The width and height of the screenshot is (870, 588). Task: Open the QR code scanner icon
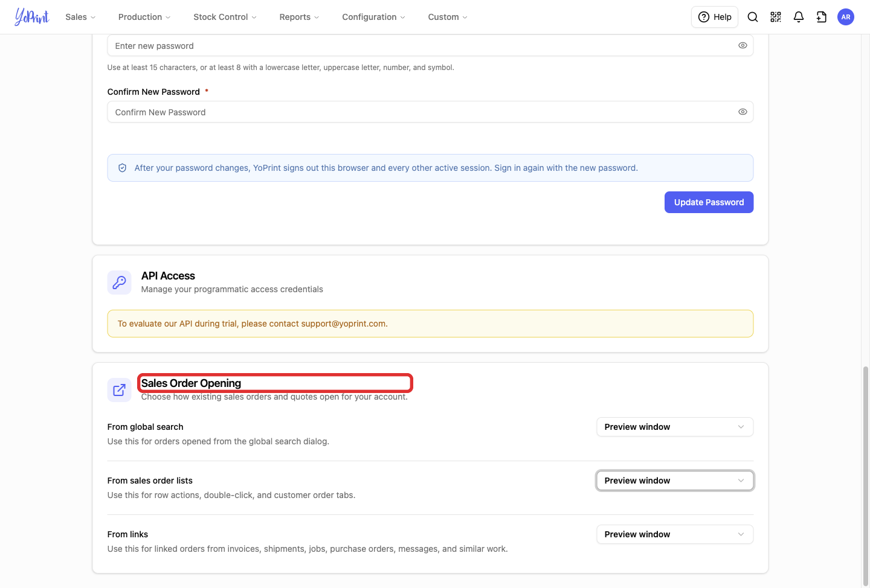coord(776,17)
